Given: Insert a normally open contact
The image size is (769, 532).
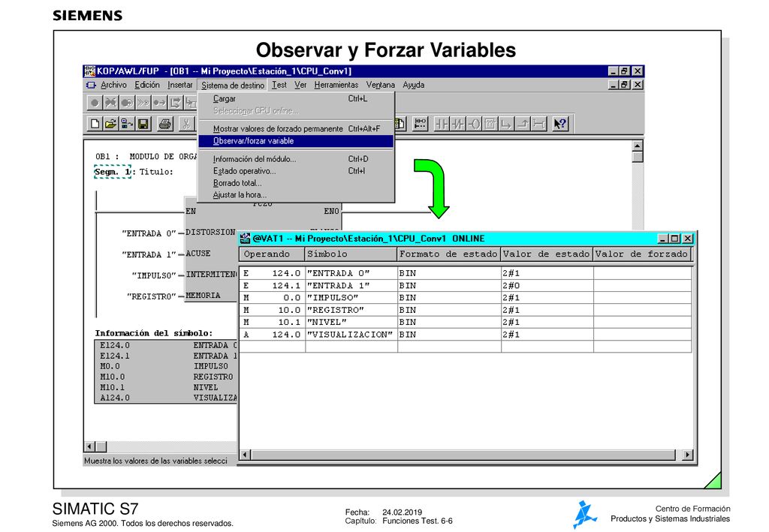Looking at the screenshot, I should click(x=442, y=124).
